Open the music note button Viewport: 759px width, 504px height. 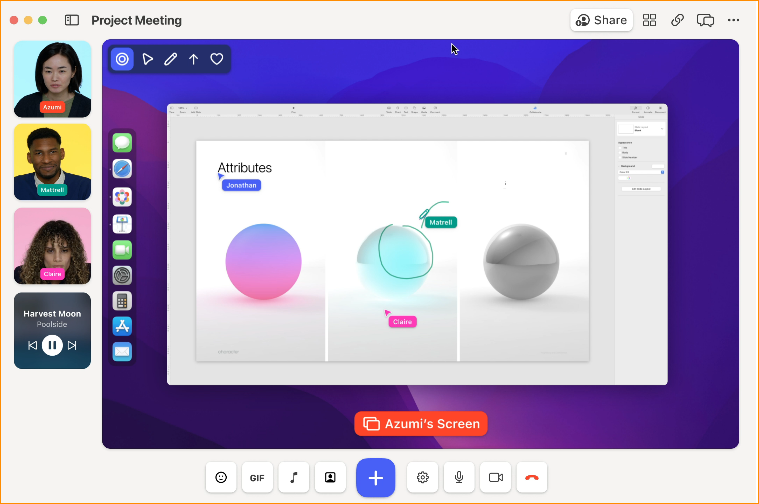tap(293, 477)
